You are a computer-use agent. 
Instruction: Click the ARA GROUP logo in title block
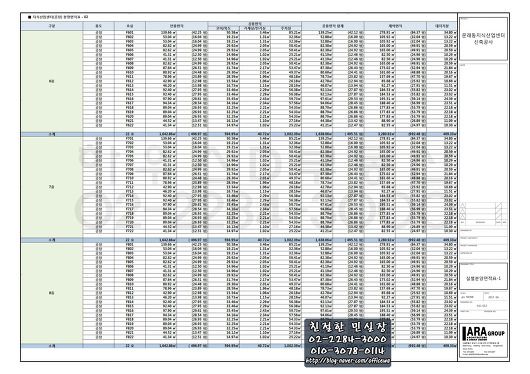click(483, 333)
